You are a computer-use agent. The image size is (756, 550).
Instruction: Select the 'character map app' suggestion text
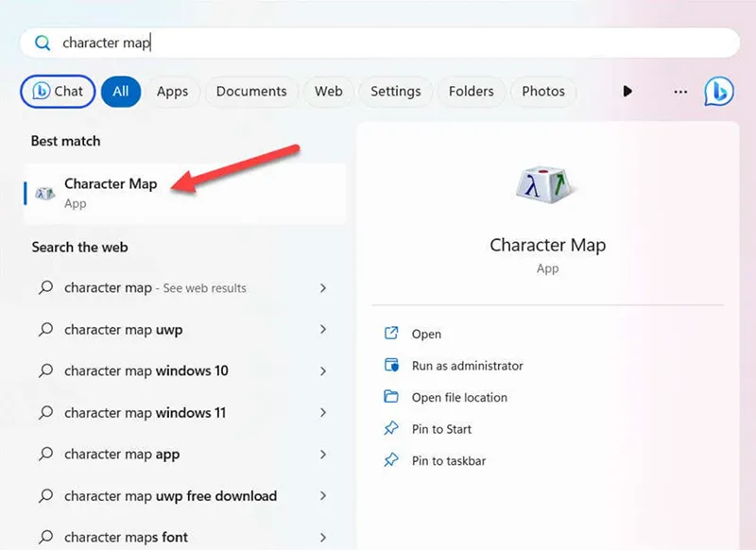(122, 455)
